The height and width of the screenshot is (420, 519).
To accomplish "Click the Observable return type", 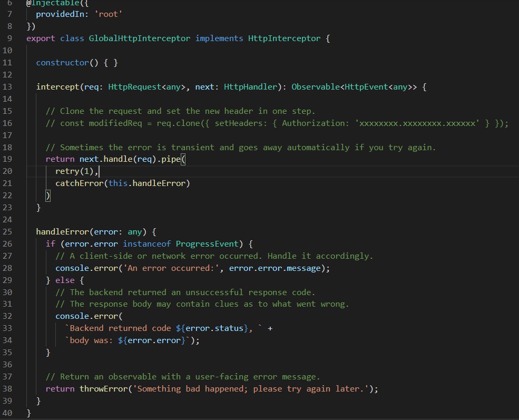I will pyautogui.click(x=316, y=87).
